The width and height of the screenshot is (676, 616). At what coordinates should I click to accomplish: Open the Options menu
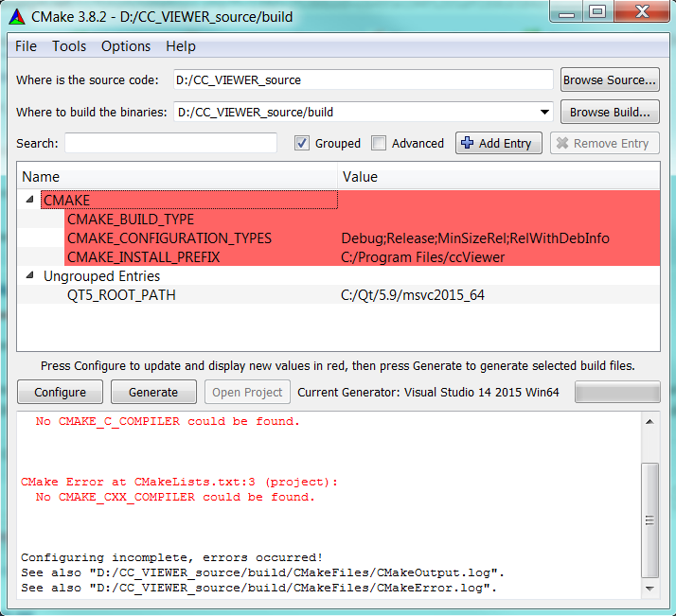point(126,46)
